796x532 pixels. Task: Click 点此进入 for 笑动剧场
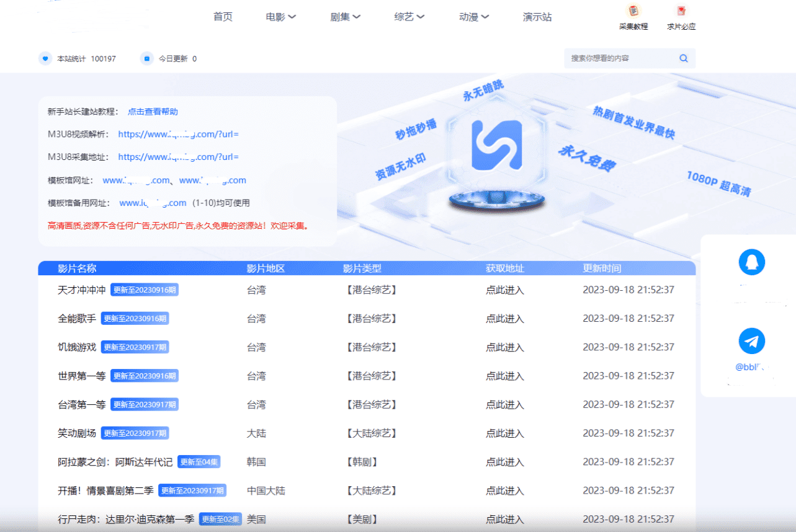[x=504, y=433]
